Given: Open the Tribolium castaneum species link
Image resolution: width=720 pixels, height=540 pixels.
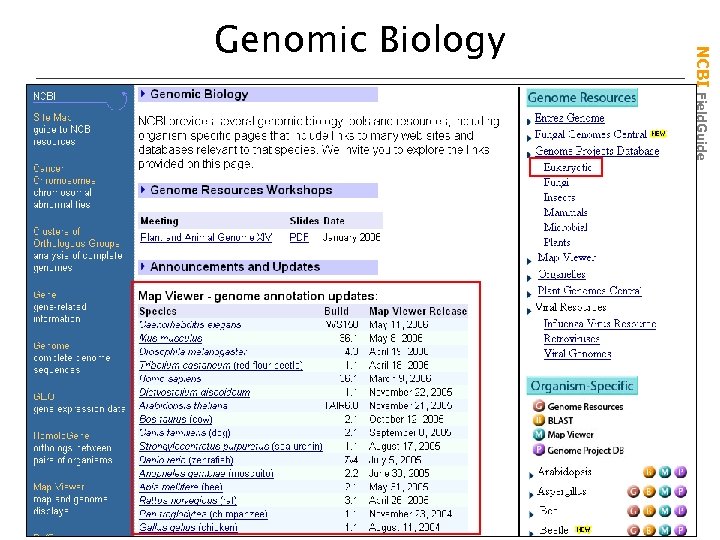Looking at the screenshot, I should 221,365.
